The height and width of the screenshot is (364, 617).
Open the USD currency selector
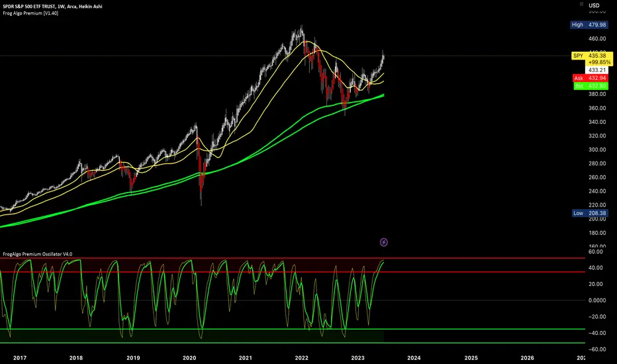tap(594, 5)
